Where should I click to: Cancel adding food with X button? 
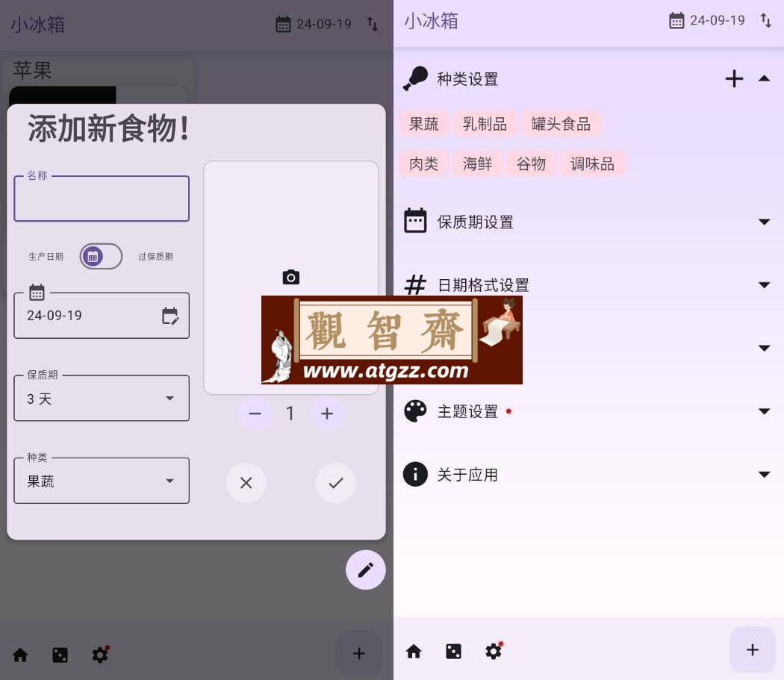point(246,482)
